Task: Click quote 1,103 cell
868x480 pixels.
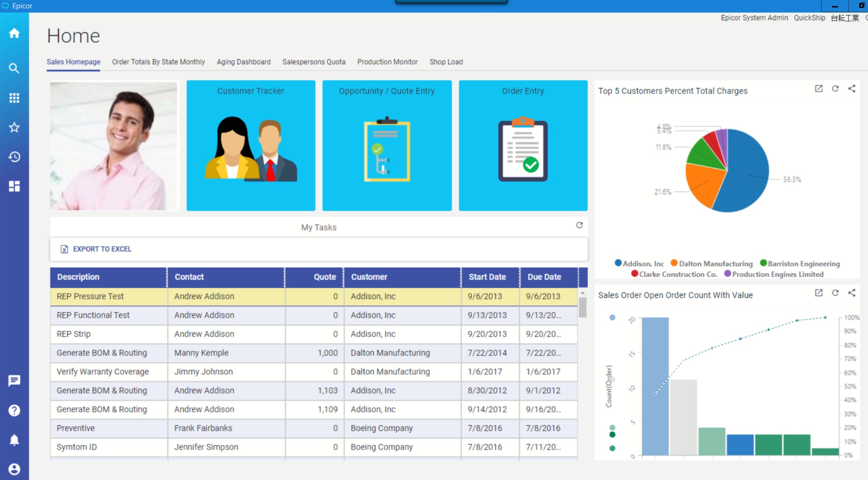Action: coord(314,390)
